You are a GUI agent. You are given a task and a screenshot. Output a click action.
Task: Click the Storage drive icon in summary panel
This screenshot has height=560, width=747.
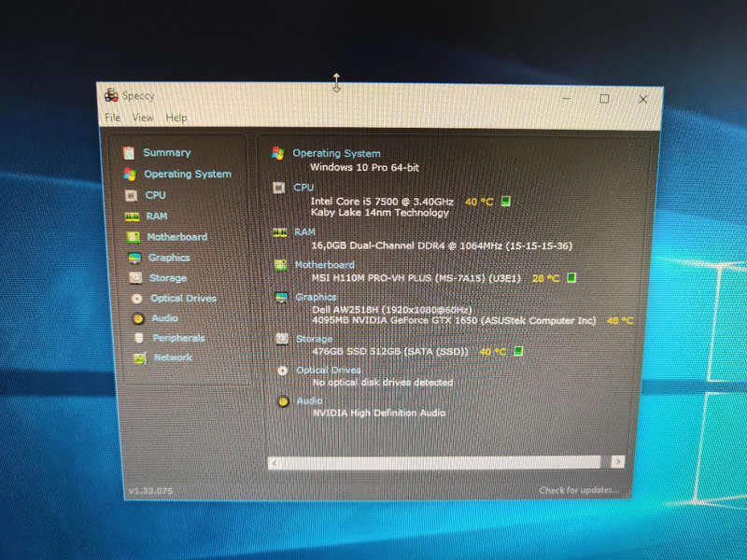pos(282,339)
